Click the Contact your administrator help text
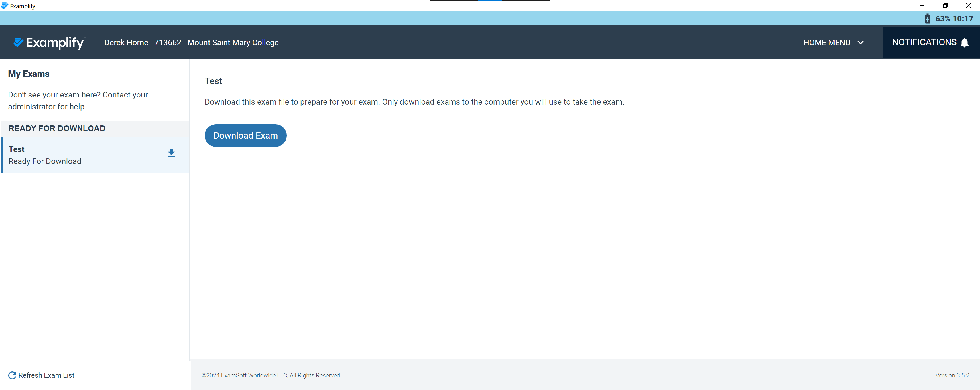The image size is (980, 390). click(78, 101)
